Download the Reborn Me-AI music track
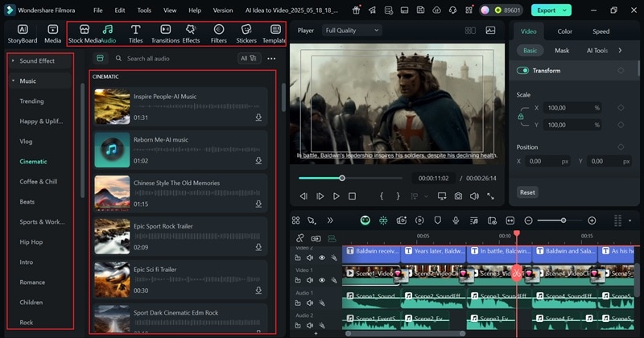 pos(258,161)
